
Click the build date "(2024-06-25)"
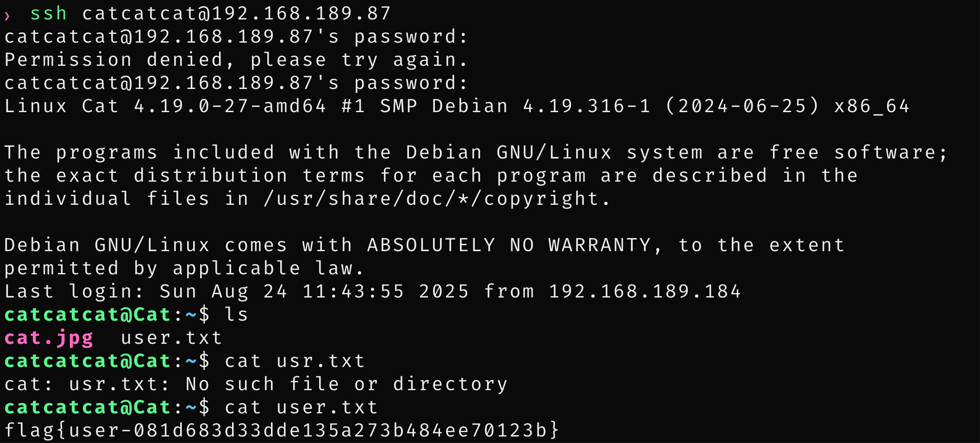coord(742,106)
